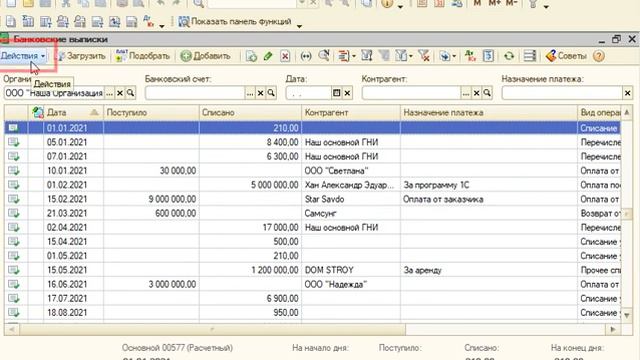
Task: Click the green pencil edit icon
Action: [x=268, y=56]
